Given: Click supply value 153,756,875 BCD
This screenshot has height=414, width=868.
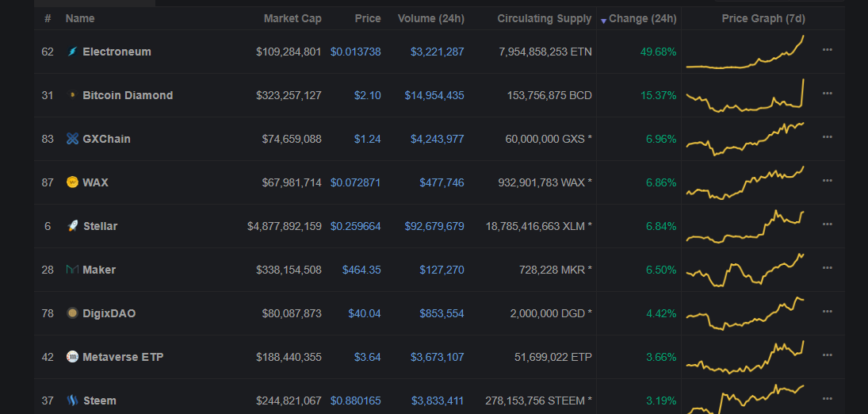Looking at the screenshot, I should click(549, 95).
